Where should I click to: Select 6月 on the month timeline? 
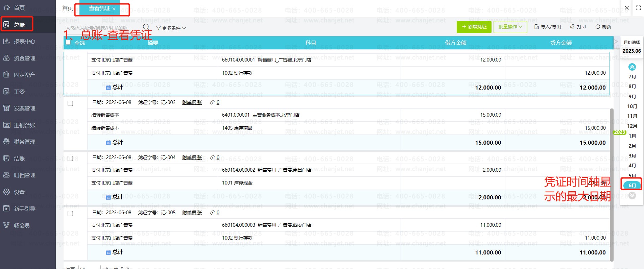coord(632,185)
